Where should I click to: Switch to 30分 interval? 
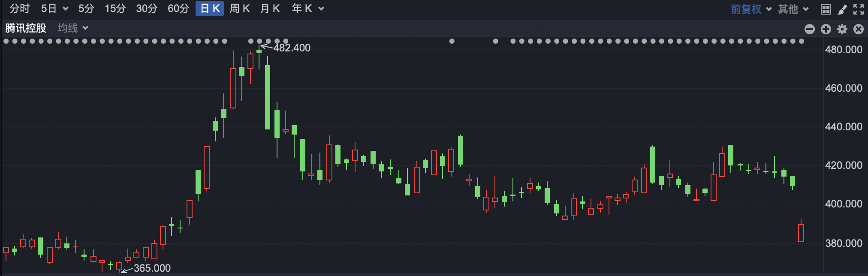tap(147, 9)
